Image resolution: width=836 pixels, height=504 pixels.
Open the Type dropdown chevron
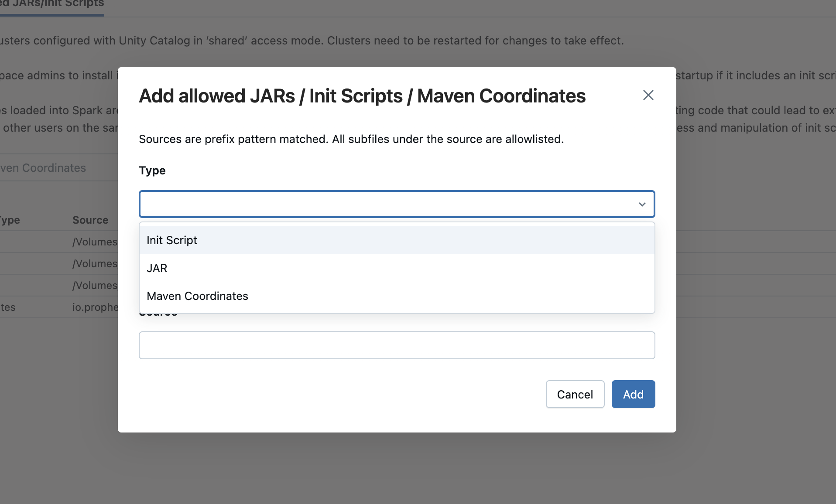click(642, 204)
